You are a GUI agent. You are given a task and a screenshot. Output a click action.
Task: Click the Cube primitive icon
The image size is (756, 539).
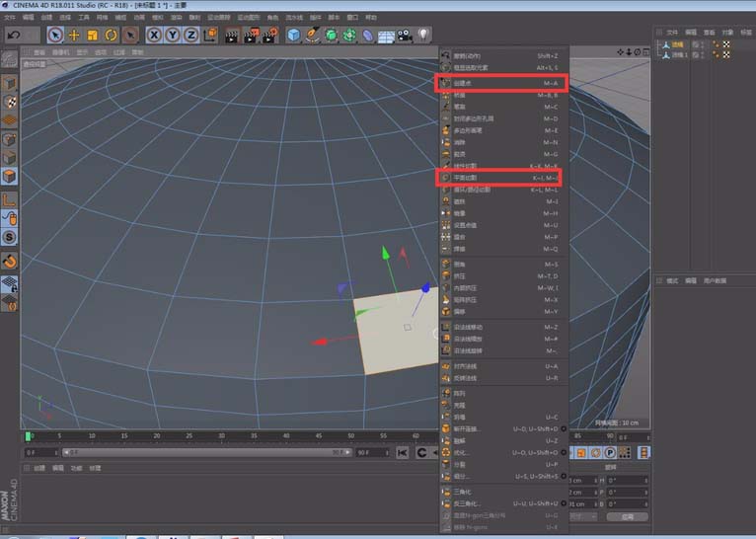tap(293, 35)
